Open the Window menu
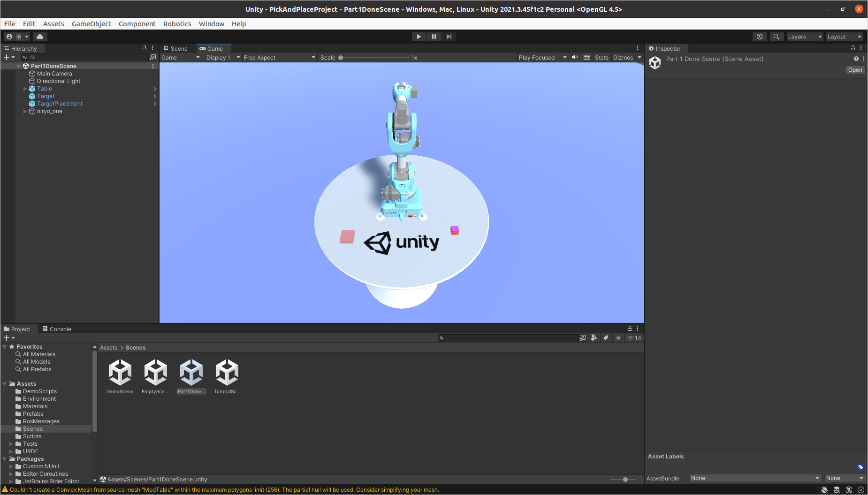This screenshot has width=868, height=495. tap(212, 24)
